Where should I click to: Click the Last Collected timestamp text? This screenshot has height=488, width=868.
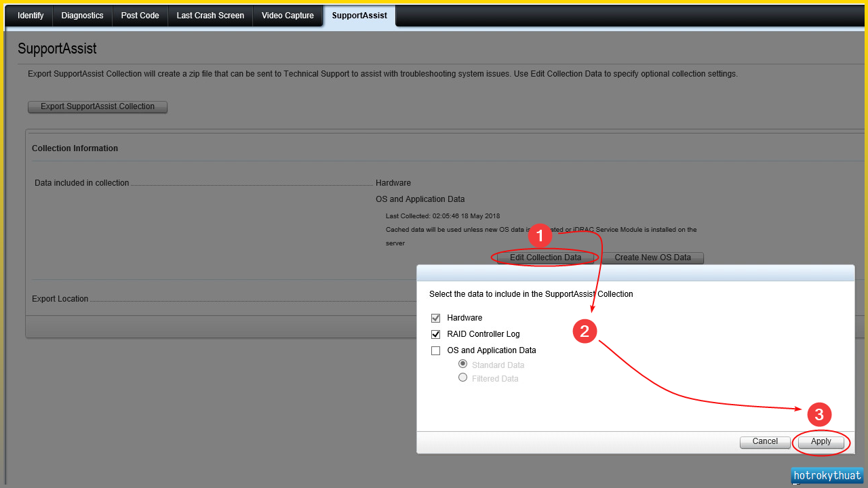point(443,216)
